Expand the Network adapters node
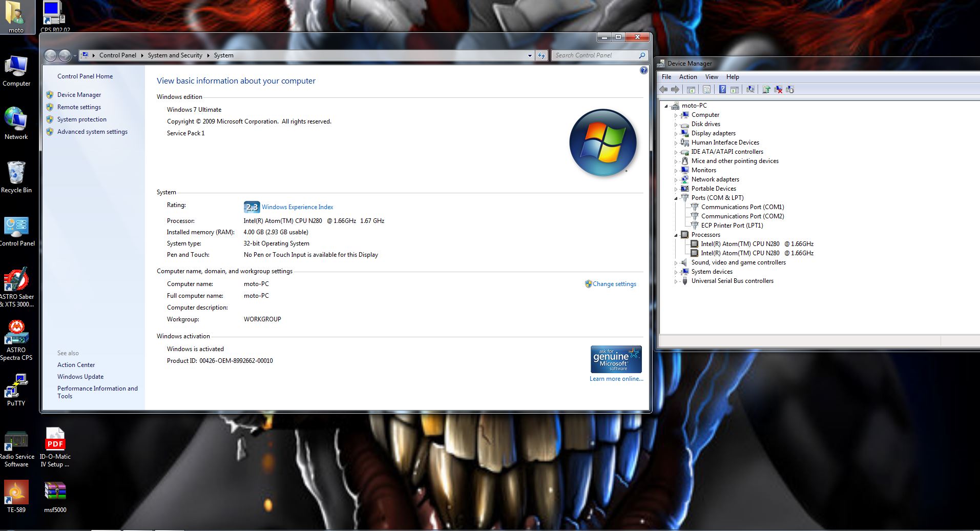 pyautogui.click(x=676, y=180)
